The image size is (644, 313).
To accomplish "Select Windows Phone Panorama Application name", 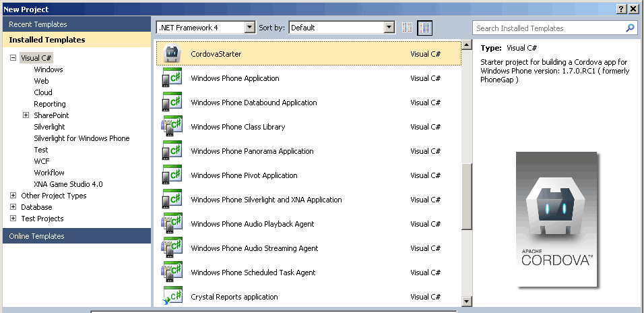I will click(252, 151).
